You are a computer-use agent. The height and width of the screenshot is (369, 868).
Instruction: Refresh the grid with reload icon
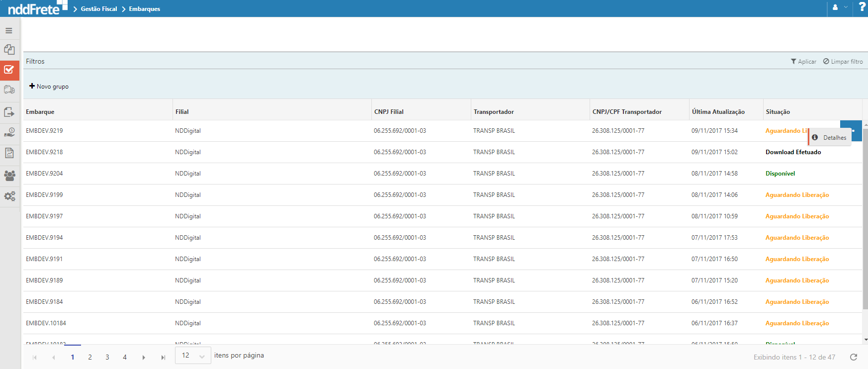pyautogui.click(x=854, y=357)
